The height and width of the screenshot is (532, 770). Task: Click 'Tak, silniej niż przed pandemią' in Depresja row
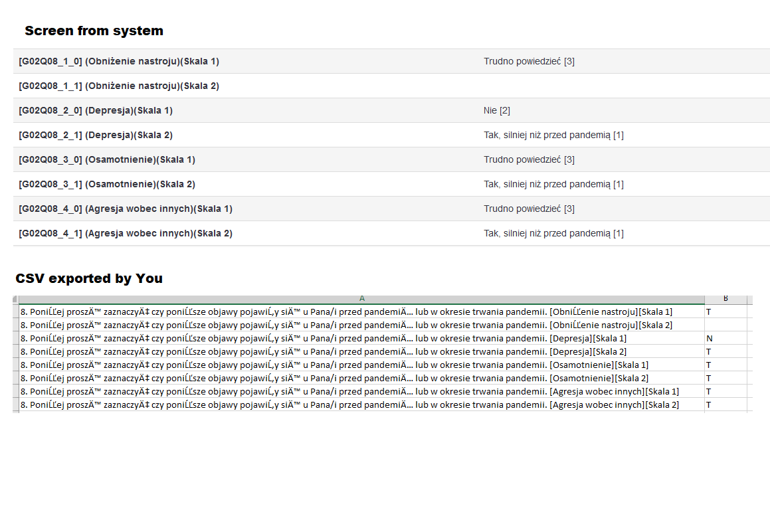click(x=553, y=135)
